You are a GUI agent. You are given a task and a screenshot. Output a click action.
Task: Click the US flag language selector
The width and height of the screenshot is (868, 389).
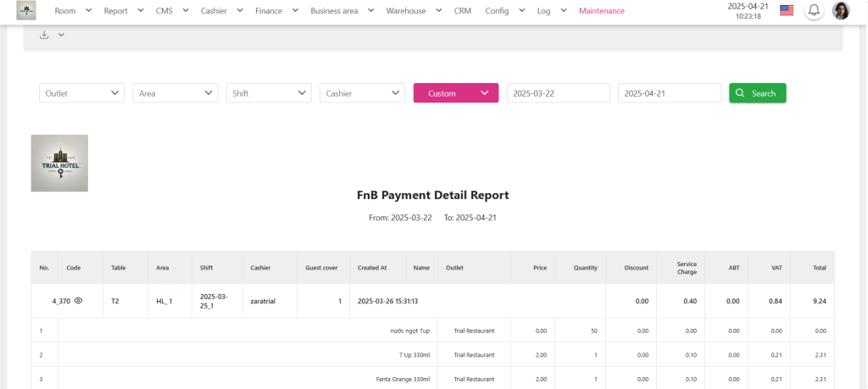pos(787,11)
